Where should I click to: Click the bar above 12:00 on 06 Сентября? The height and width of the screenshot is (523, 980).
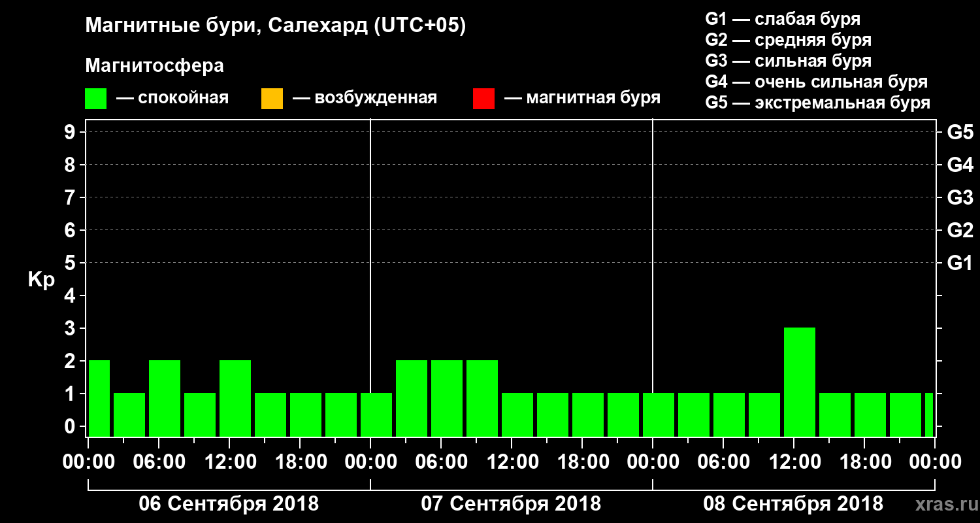click(x=235, y=398)
